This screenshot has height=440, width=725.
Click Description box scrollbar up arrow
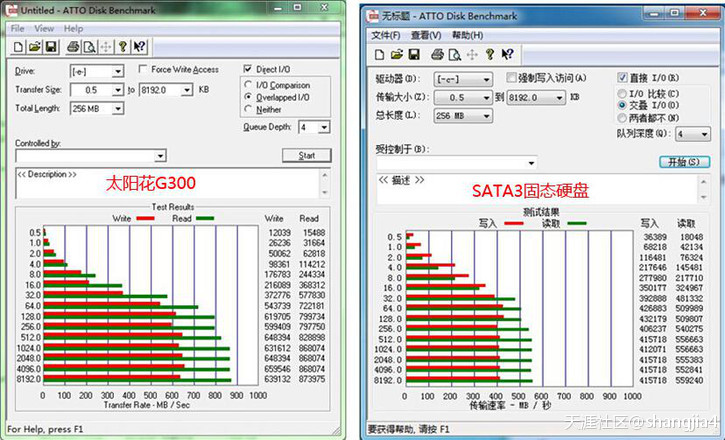(325, 175)
